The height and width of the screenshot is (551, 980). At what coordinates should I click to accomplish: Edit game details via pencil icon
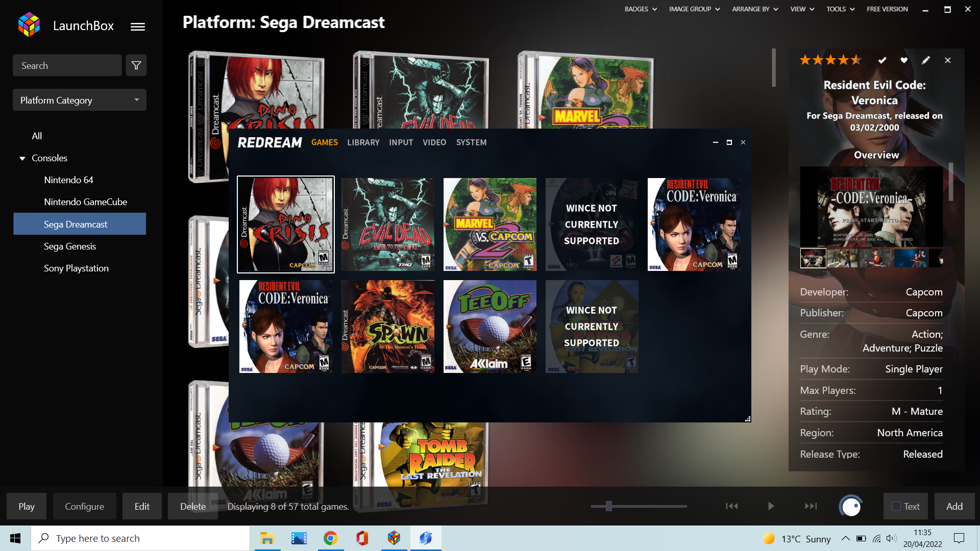pyautogui.click(x=926, y=60)
